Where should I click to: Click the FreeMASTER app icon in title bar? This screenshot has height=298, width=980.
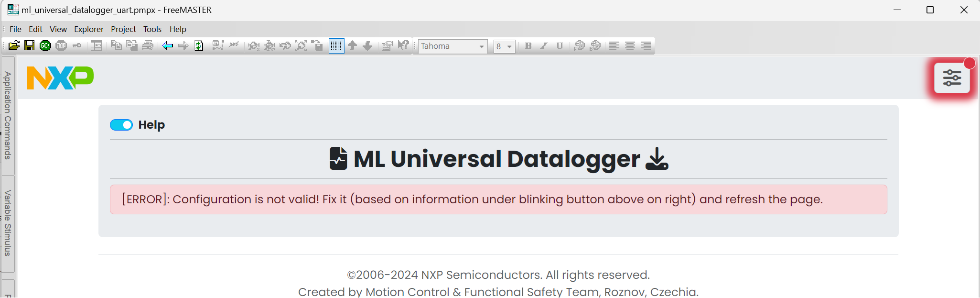pos(13,10)
